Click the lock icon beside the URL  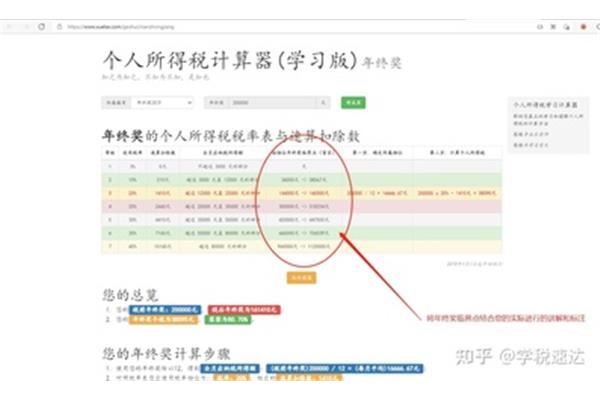[x=59, y=27]
